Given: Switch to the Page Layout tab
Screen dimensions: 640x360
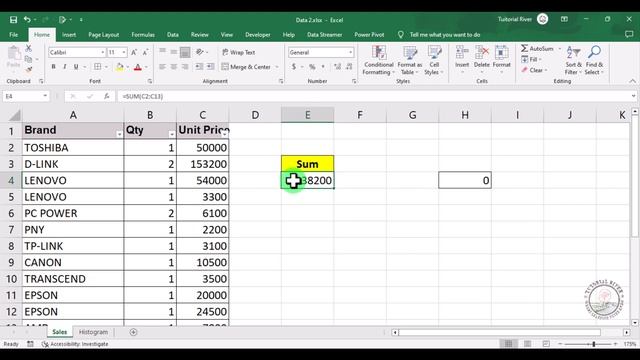Looking at the screenshot, I should (104, 35).
